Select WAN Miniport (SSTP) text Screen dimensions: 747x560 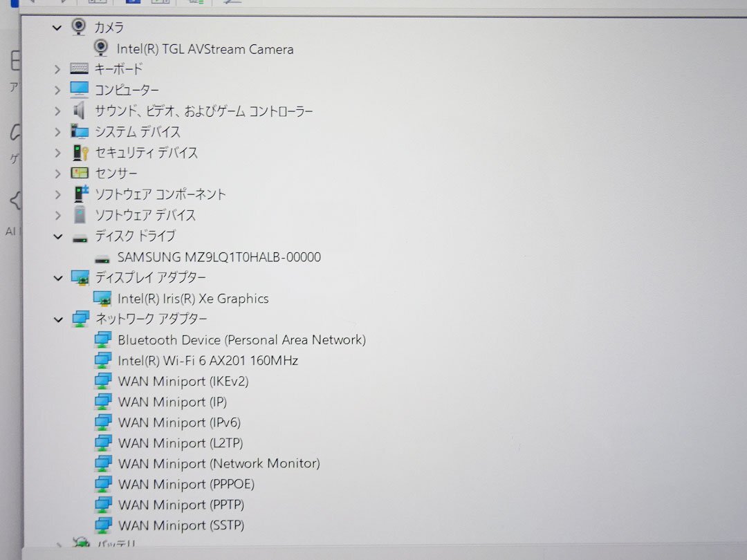click(181, 525)
